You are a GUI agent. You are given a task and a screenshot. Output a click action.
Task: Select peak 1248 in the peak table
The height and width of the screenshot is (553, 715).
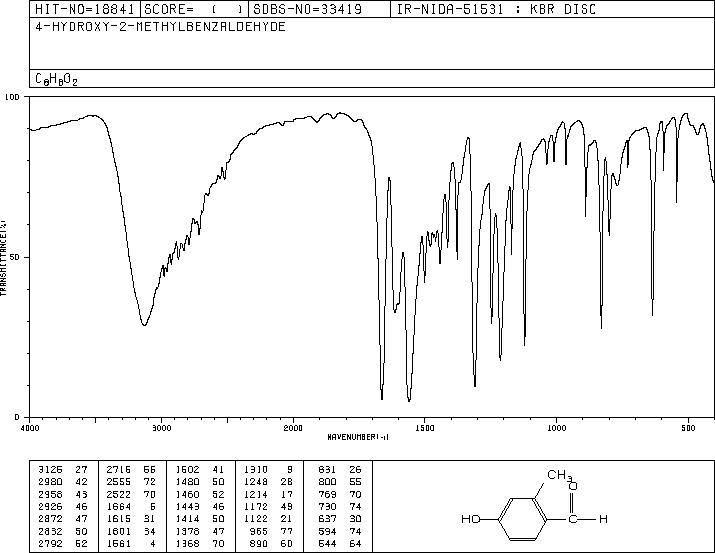tap(256, 482)
